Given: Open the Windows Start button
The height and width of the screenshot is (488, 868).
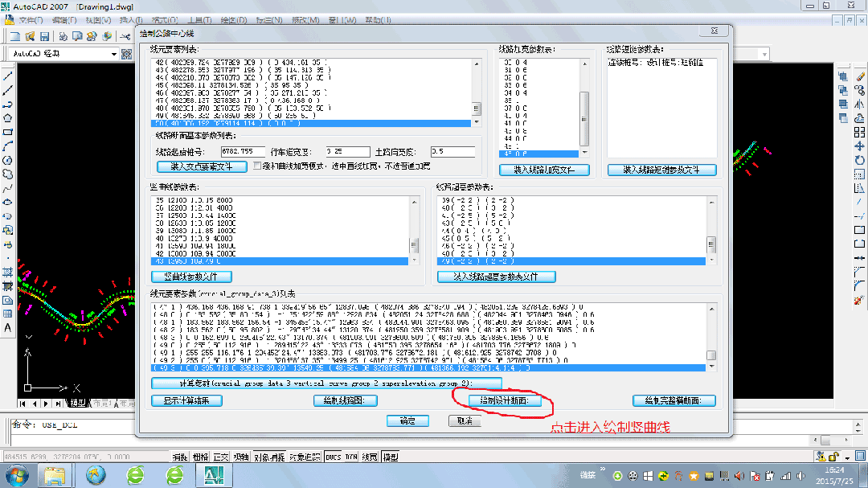Looking at the screenshot, I should click(17, 476).
